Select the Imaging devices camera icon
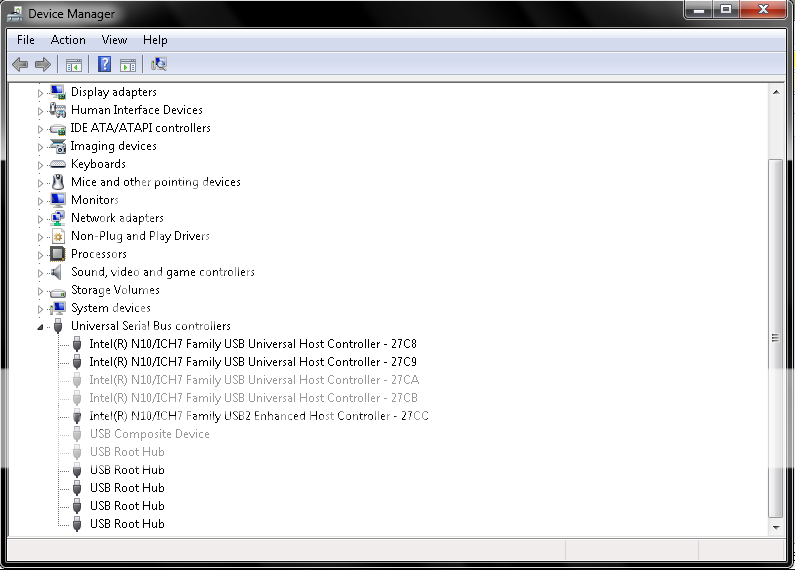Image resolution: width=795 pixels, height=570 pixels. click(x=58, y=146)
